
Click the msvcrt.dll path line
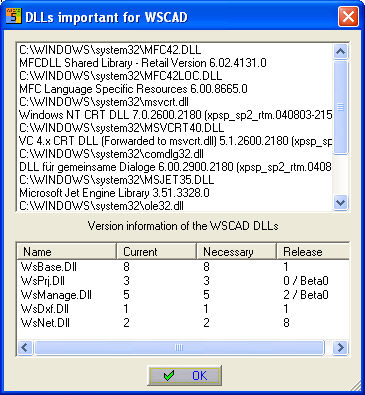point(104,102)
